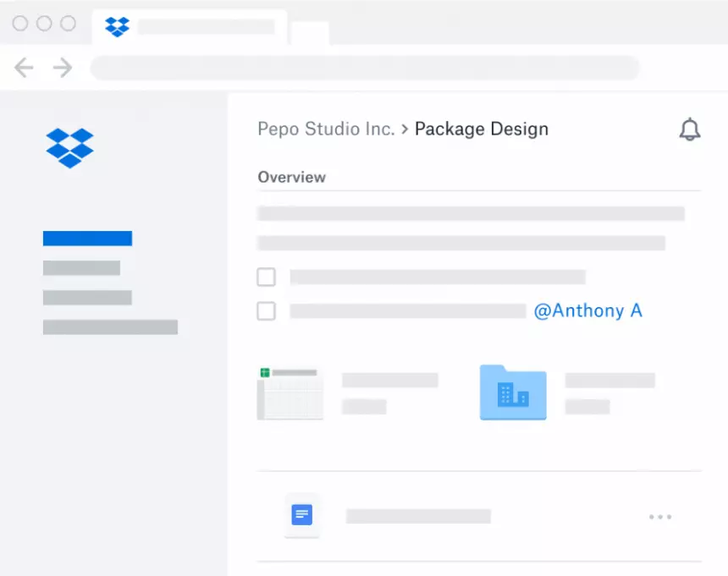
Task: Open the blue company folder icon
Action: [513, 392]
